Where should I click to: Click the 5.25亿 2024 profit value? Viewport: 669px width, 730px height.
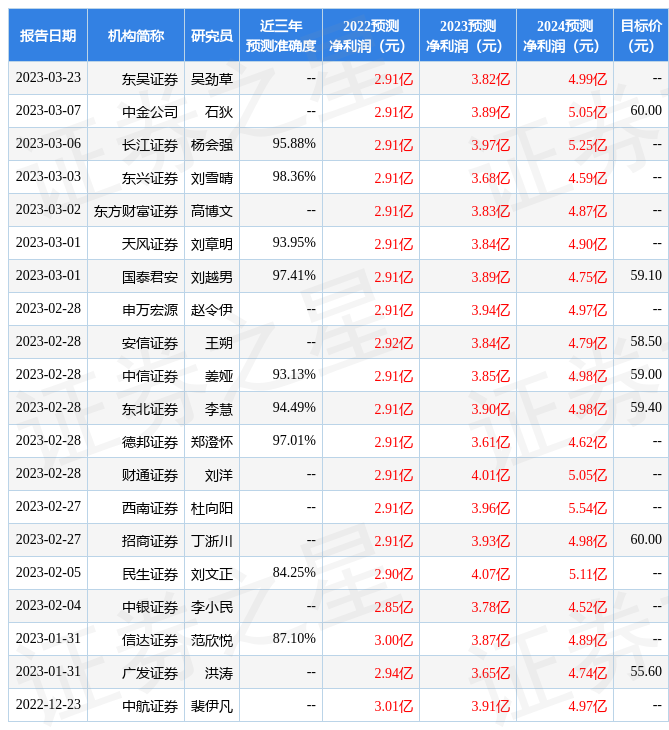pos(588,145)
